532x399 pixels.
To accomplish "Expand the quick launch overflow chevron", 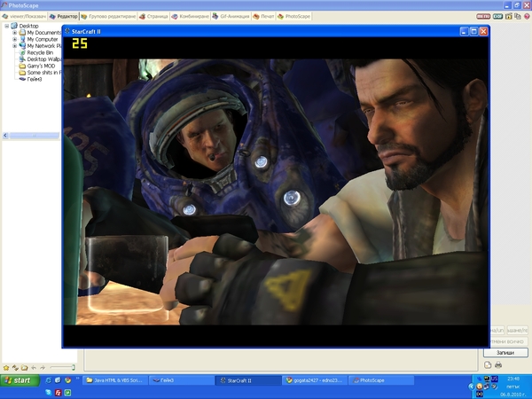I will pyautogui.click(x=78, y=378).
